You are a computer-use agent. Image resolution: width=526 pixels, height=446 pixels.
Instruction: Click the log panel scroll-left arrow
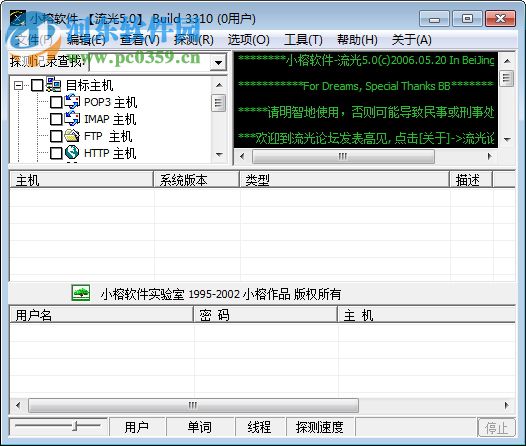242,156
